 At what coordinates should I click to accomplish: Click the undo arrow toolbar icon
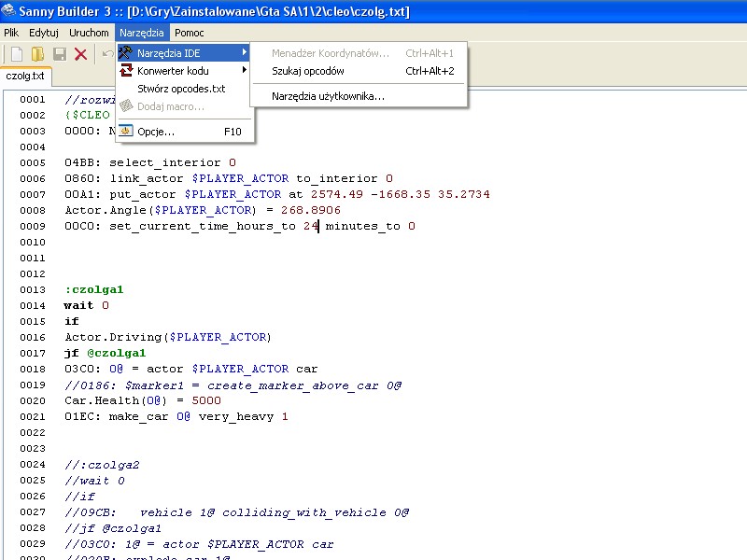[x=107, y=54]
